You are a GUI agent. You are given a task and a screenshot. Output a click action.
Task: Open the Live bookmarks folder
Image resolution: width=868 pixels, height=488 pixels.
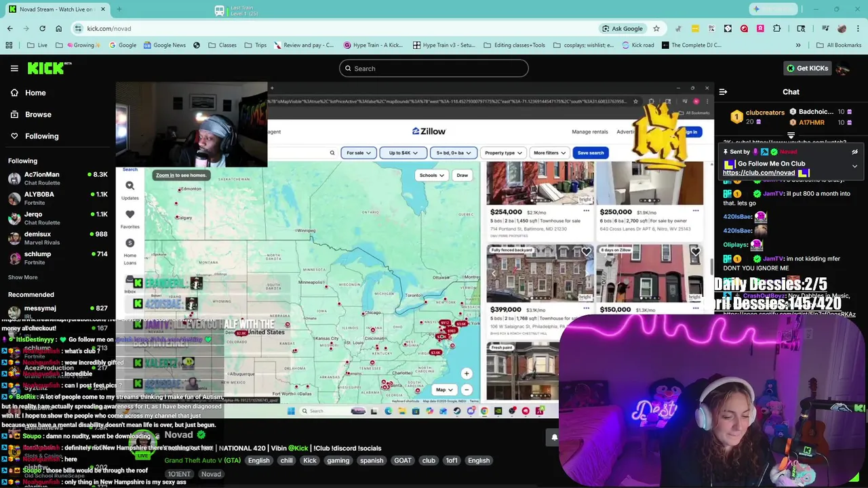click(37, 45)
